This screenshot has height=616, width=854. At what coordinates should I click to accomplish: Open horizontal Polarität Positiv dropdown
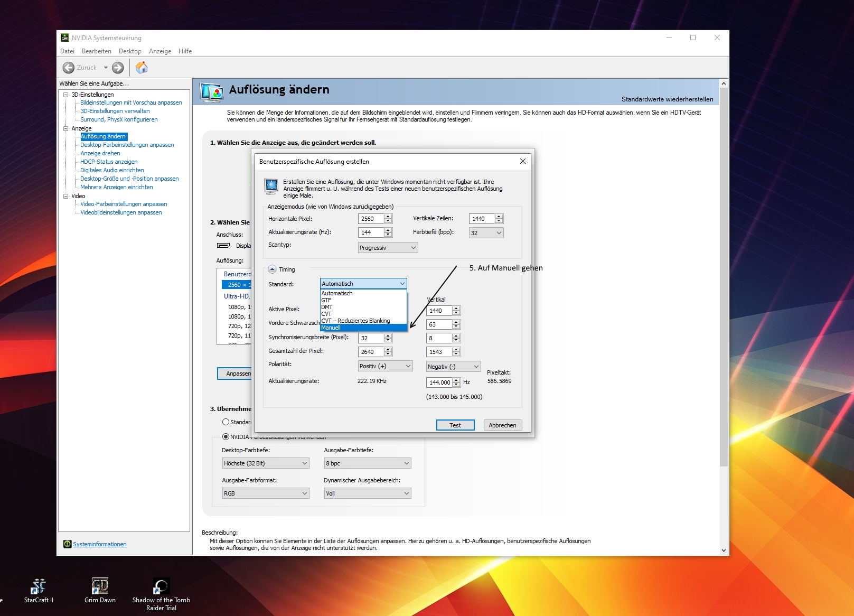(x=385, y=366)
